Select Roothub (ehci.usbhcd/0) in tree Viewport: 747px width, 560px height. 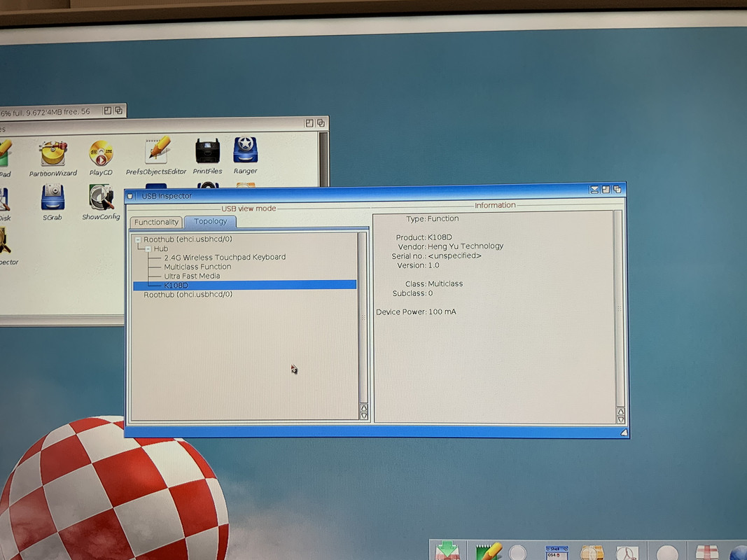[188, 239]
